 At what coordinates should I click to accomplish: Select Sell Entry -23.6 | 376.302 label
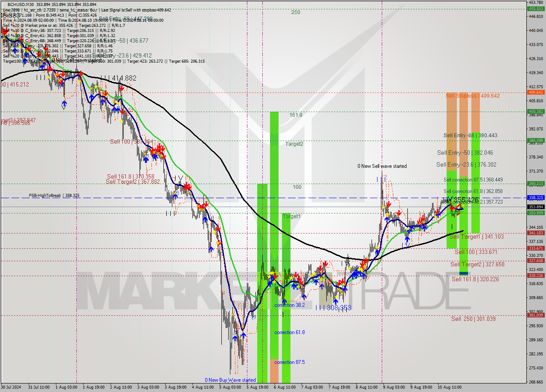click(466, 164)
